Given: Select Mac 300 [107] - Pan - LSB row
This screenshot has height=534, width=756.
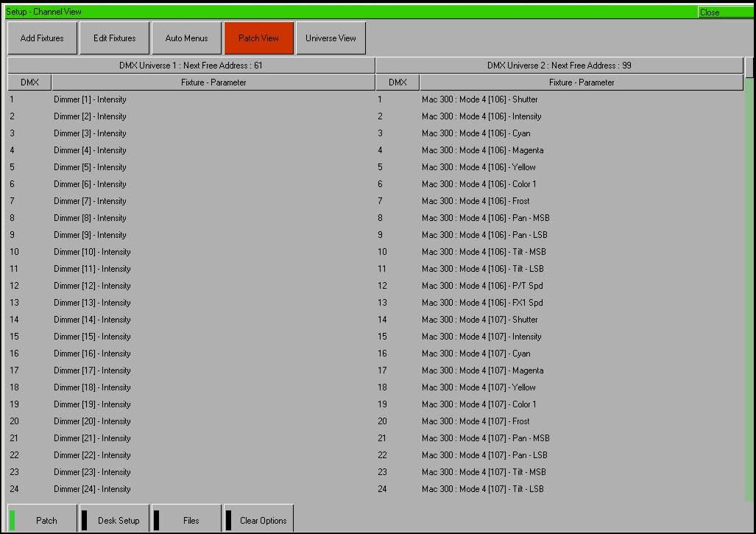Looking at the screenshot, I should 559,455.
